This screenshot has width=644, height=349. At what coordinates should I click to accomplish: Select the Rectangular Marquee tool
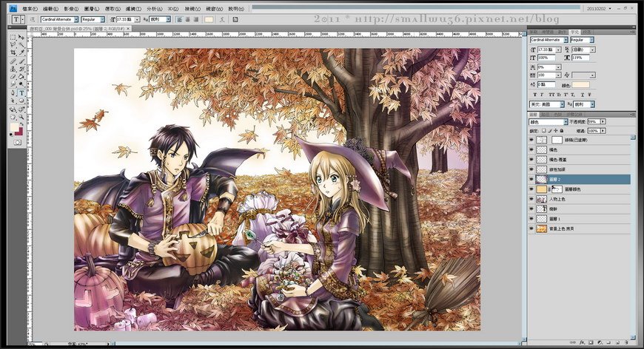click(13, 37)
